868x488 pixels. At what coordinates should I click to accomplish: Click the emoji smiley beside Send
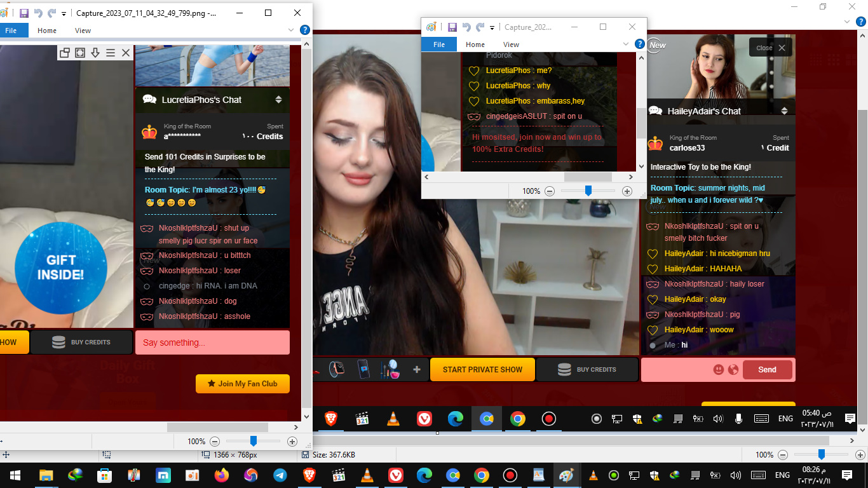[x=719, y=370]
